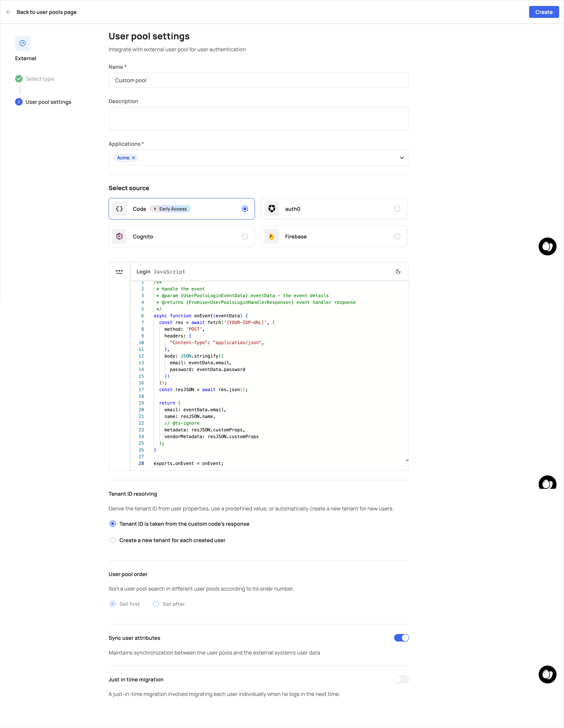Screen dimensions: 564x728
Task: Enable Just in time migration toggle
Action: coord(401,679)
